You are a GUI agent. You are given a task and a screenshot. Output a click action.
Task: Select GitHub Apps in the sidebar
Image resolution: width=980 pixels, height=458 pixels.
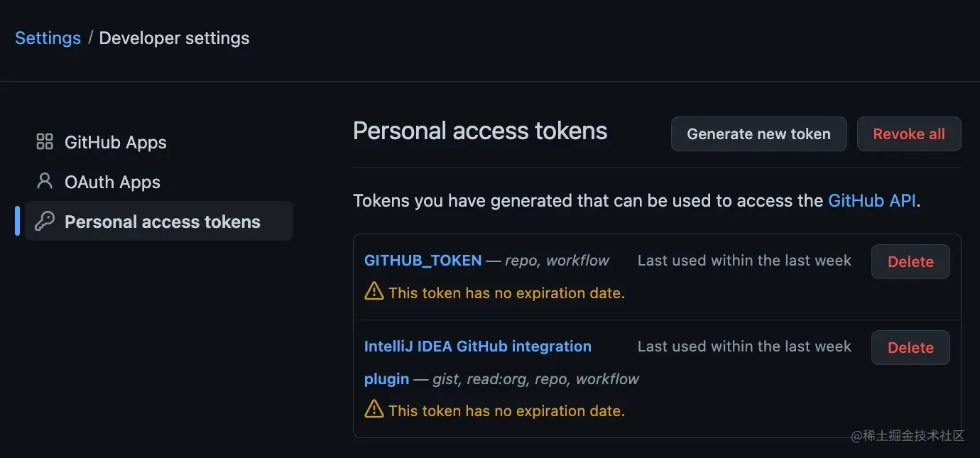click(115, 141)
